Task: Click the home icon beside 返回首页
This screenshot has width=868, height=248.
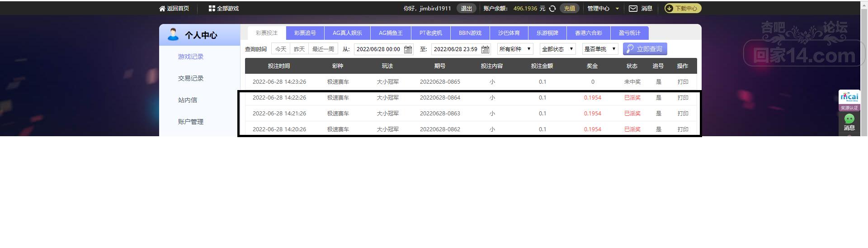Action: pyautogui.click(x=162, y=9)
